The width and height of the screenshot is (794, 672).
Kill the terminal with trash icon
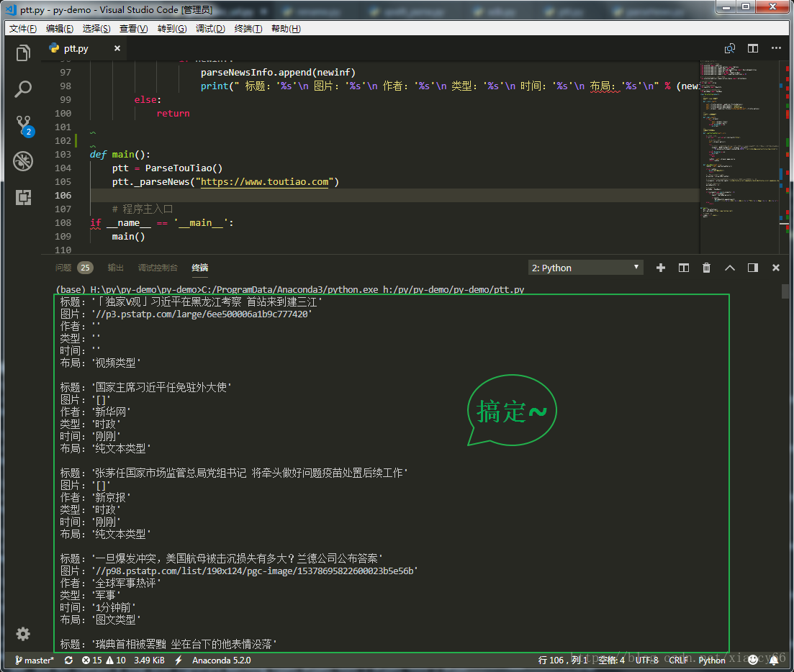coord(706,268)
